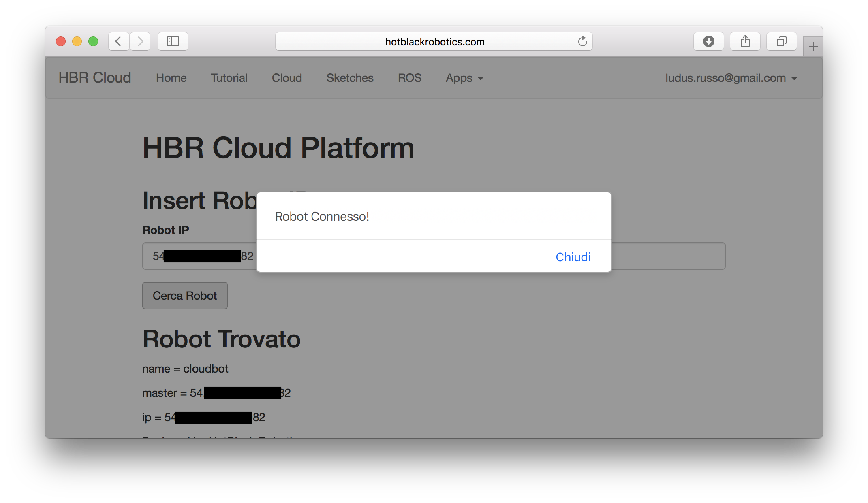This screenshot has width=868, height=503.
Task: Click the Cerca Robot button
Action: 184,295
